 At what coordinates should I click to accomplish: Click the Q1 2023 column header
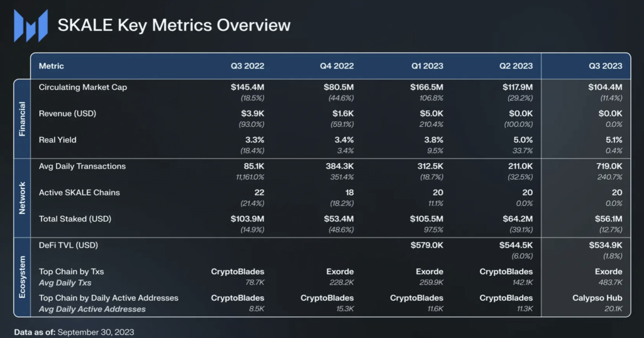[x=427, y=66]
